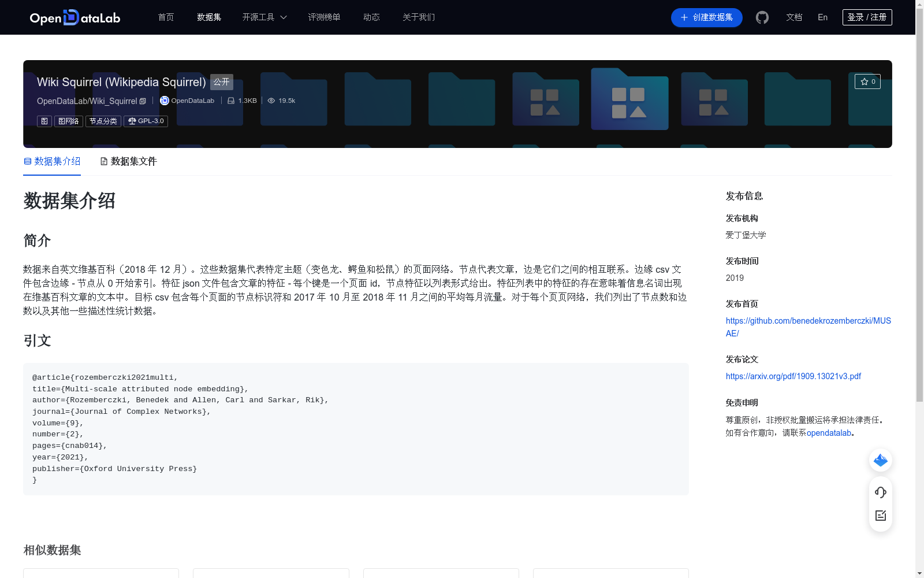The height and width of the screenshot is (578, 924).
Task: Click the 2019 publish year
Action: 735,278
